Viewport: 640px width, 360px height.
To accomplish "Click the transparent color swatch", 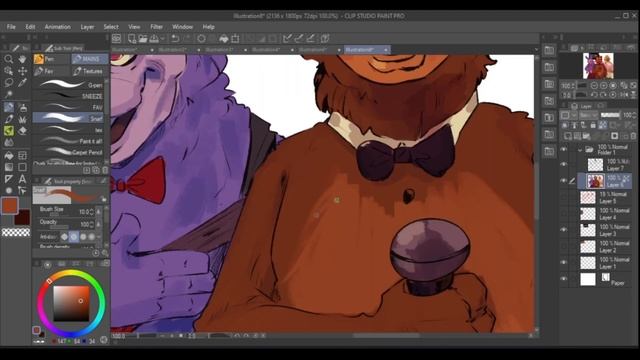I will pyautogui.click(x=16, y=232).
